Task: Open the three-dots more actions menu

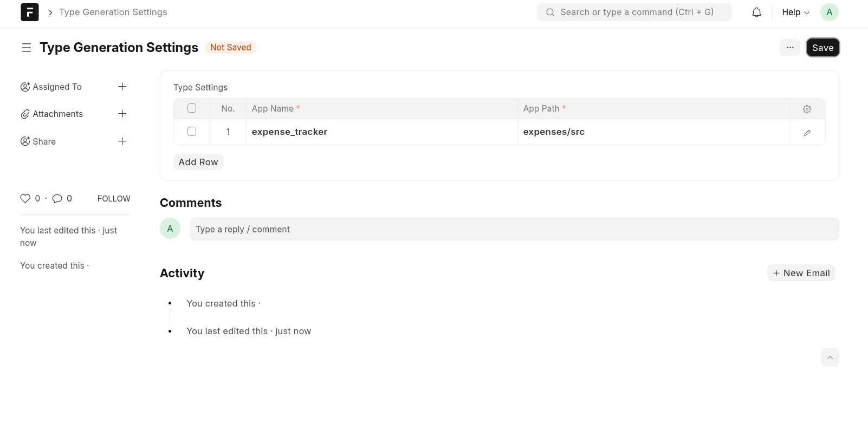Action: [790, 48]
